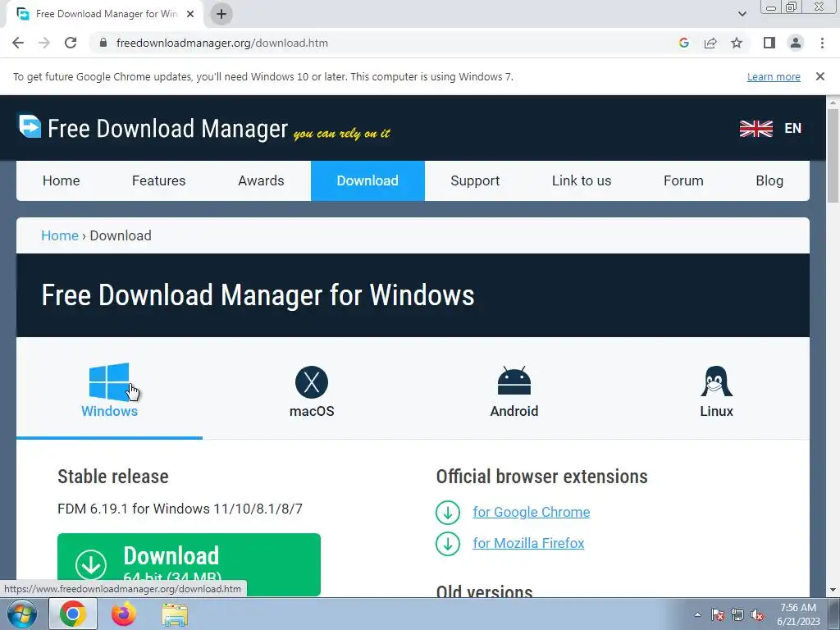Open the Chrome side panel icon
Image resolution: width=840 pixels, height=630 pixels.
point(769,43)
